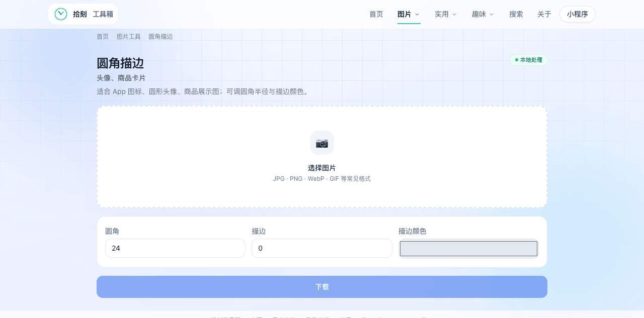Click the 头像、商品卡片 subtitle
The height and width of the screenshot is (318, 644).
(121, 78)
